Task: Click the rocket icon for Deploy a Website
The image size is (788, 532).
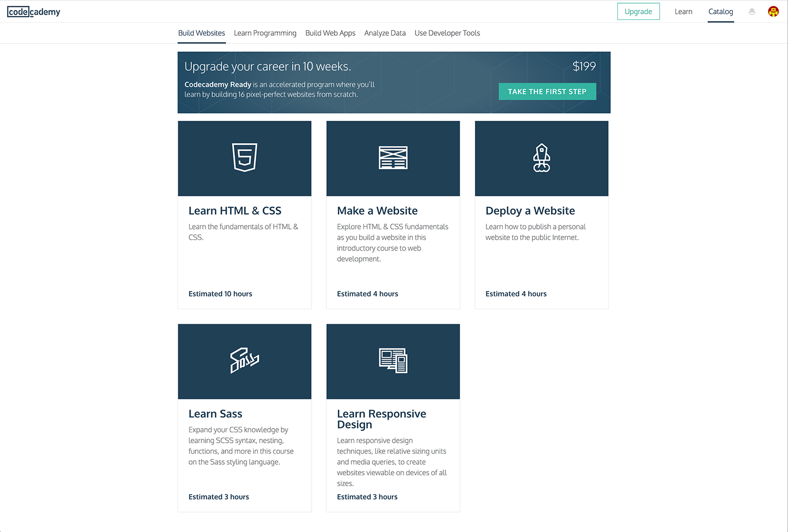Action: pyautogui.click(x=542, y=158)
